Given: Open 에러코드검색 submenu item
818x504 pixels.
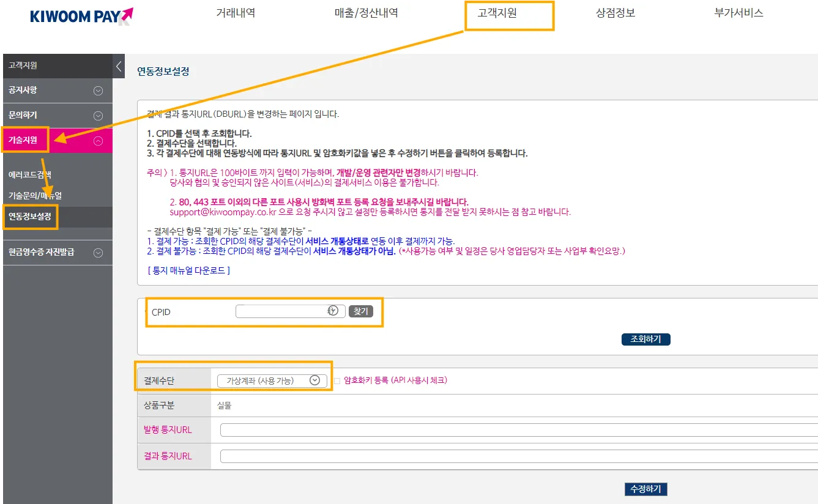Looking at the screenshot, I should [30, 174].
